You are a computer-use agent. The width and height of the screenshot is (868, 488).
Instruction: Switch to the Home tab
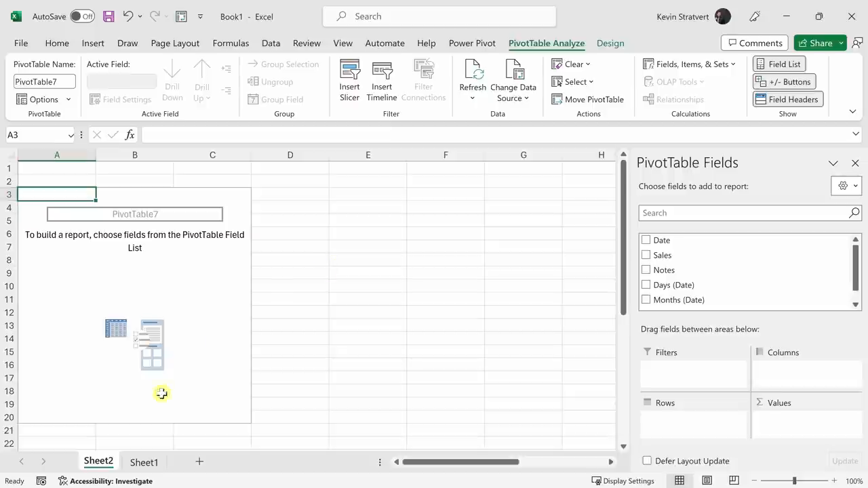point(57,43)
